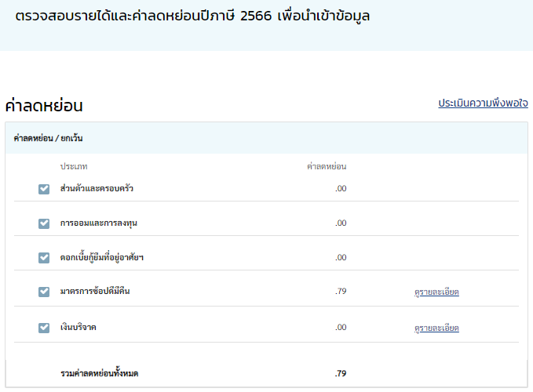Click the ค่าลดหย่อน section heading
The image size is (533, 392).
tap(44, 105)
